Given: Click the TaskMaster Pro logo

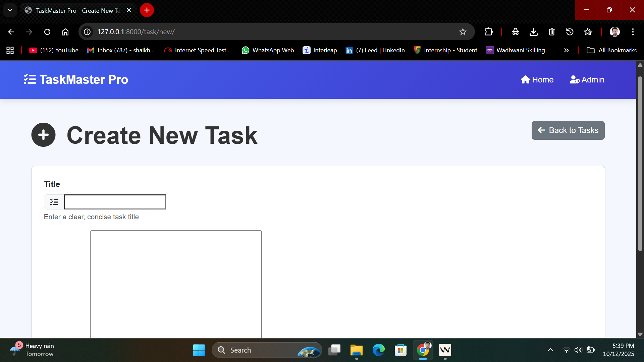Looking at the screenshot, I should 76,79.
